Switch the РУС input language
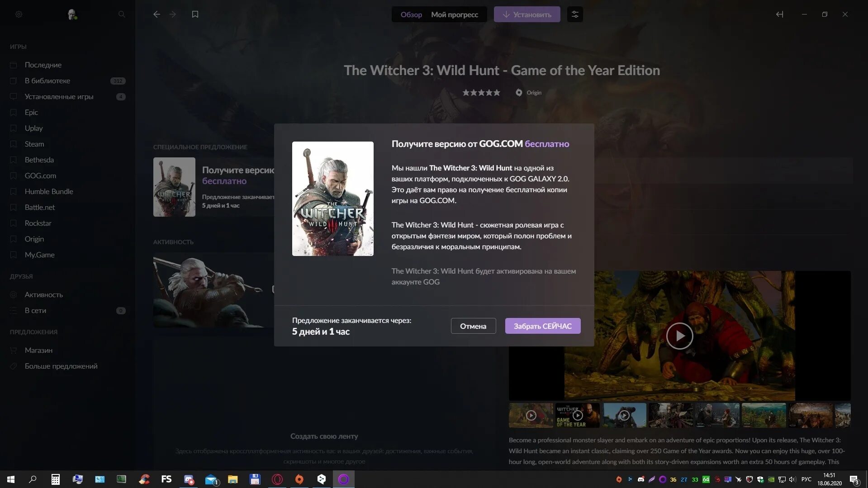The width and height of the screenshot is (868, 488). [806, 479]
